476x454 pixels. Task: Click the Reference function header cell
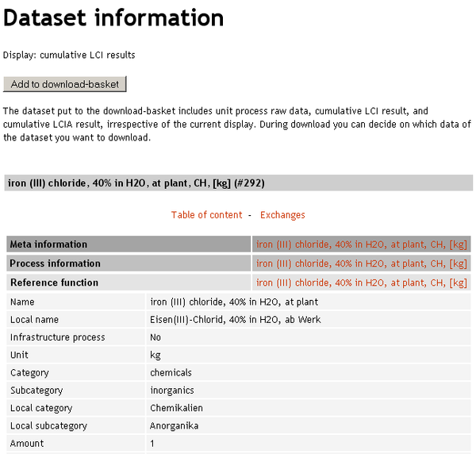pyautogui.click(x=54, y=283)
